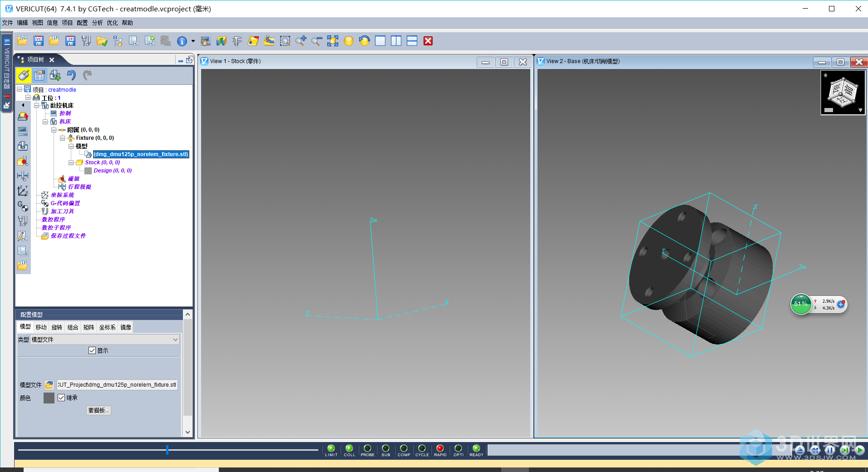Click the fit view icon
Image resolution: width=868 pixels, height=472 pixels.
333,41
